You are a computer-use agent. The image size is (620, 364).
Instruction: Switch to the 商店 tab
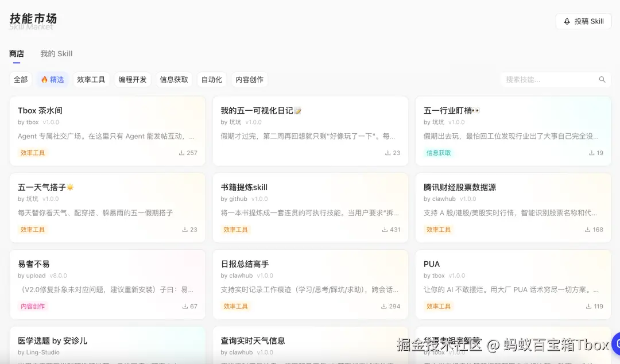17,54
